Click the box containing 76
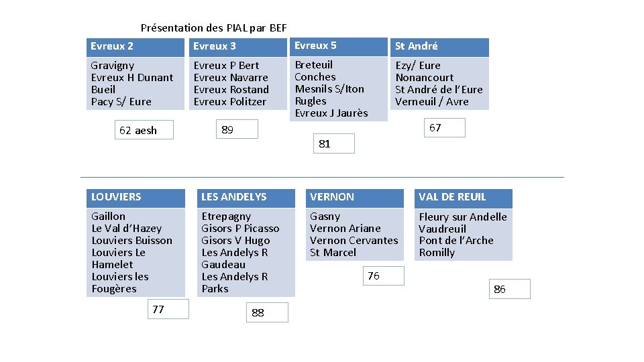Viewport: 644px width, 362px height. (x=384, y=276)
